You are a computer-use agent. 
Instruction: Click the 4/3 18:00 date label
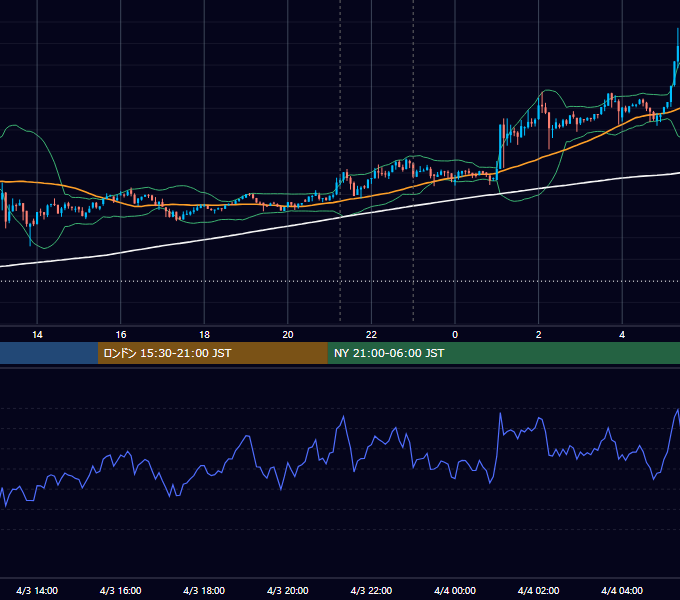click(x=204, y=590)
